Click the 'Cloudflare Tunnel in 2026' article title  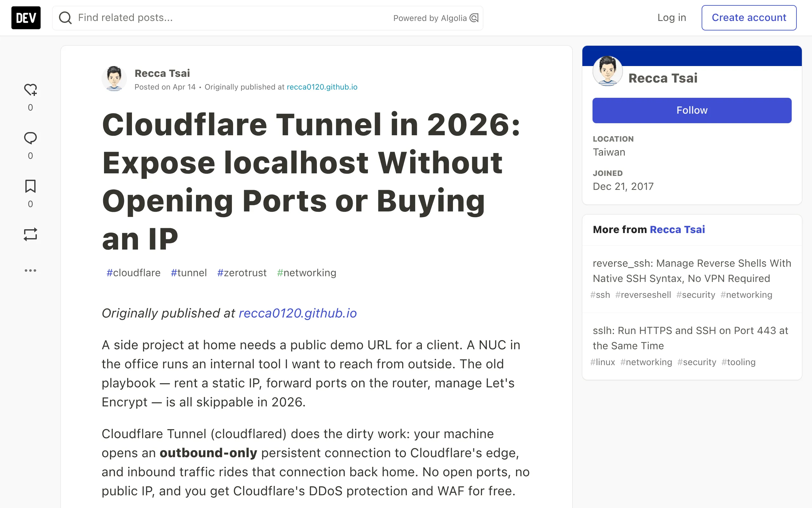[x=311, y=182]
